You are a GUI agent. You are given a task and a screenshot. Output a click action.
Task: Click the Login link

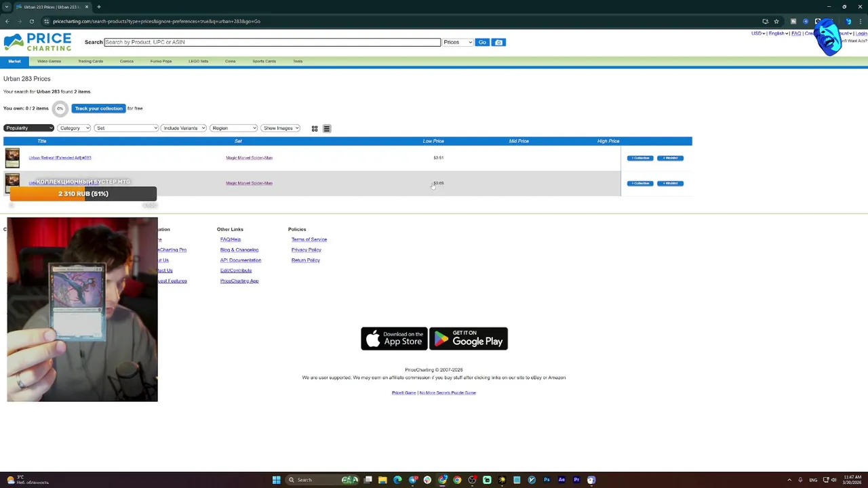[x=861, y=33]
